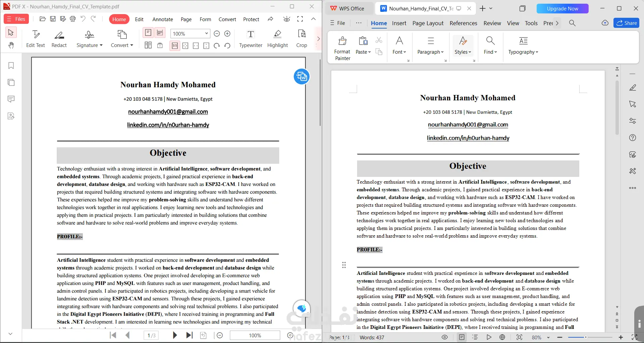This screenshot has width=644, height=343.
Task: Toggle actual size 1:1 view
Action: point(175,46)
